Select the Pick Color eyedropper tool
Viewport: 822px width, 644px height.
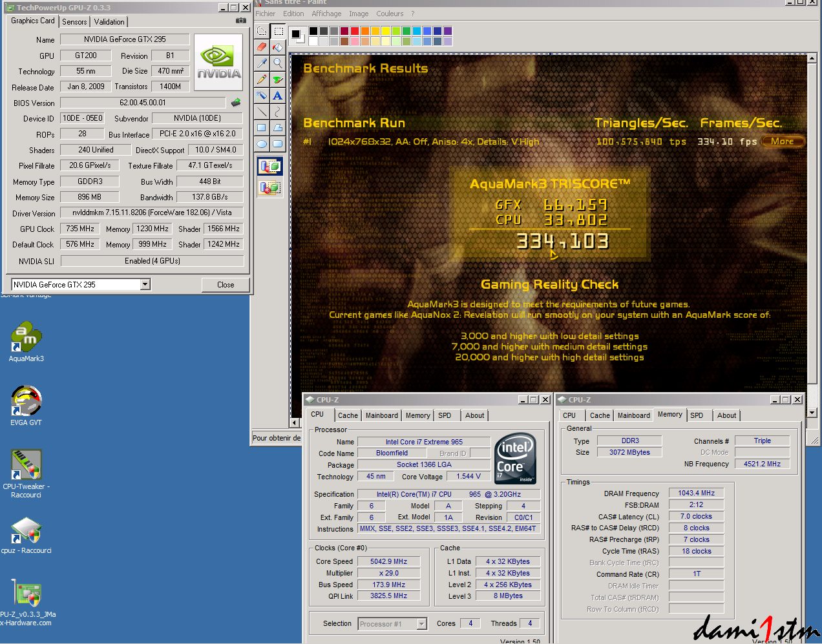click(x=262, y=63)
